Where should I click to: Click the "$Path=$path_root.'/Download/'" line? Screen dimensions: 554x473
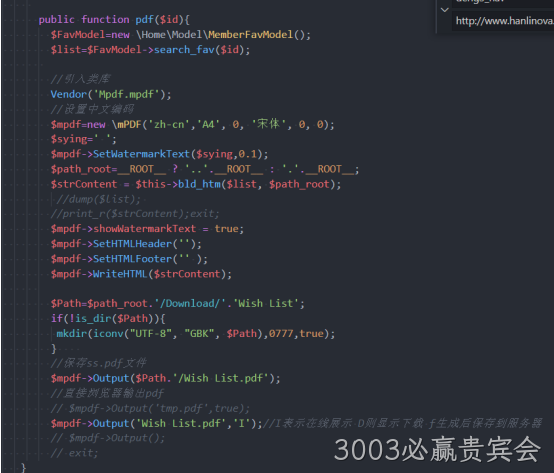(x=178, y=303)
